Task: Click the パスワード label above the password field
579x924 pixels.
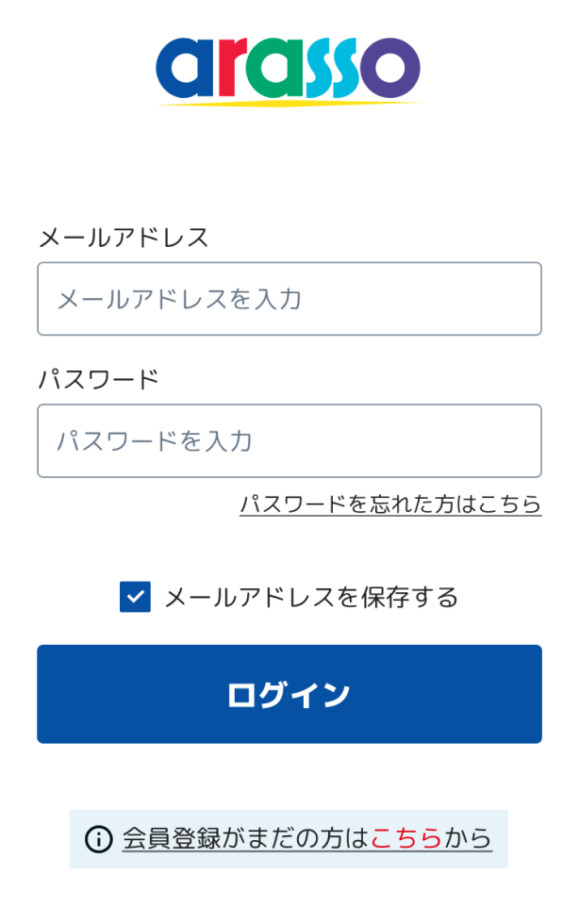Action: click(99, 380)
